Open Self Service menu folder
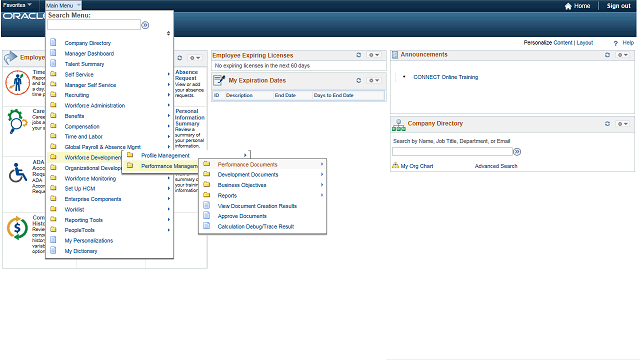640x360 pixels. pos(79,75)
